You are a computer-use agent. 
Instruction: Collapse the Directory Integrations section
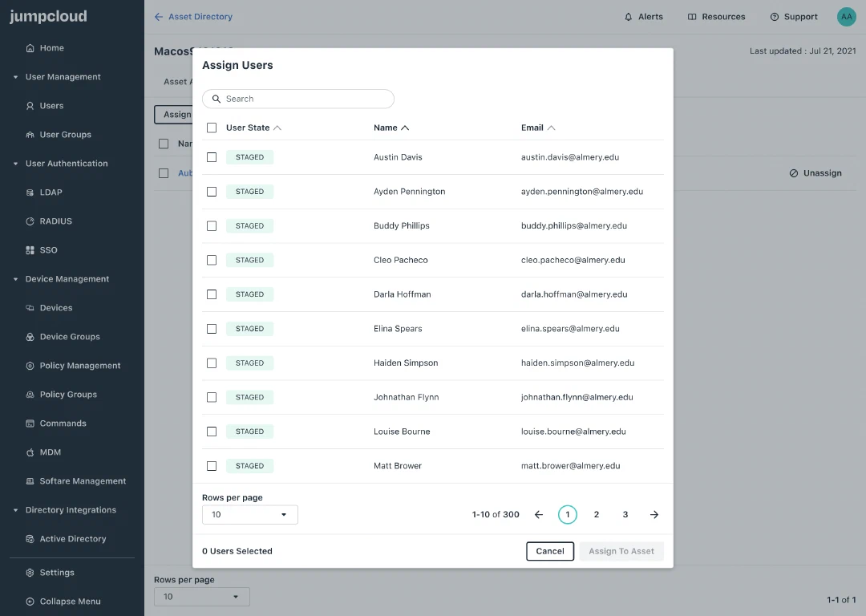click(15, 510)
